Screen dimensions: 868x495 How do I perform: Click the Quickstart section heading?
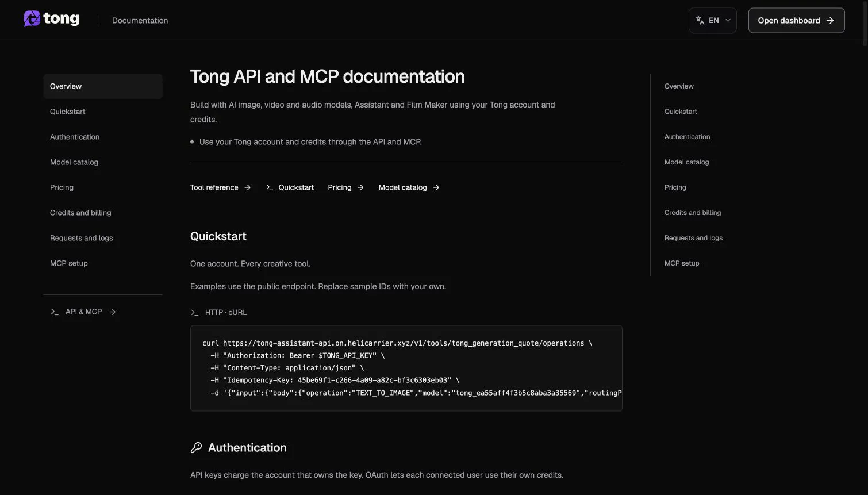point(218,236)
